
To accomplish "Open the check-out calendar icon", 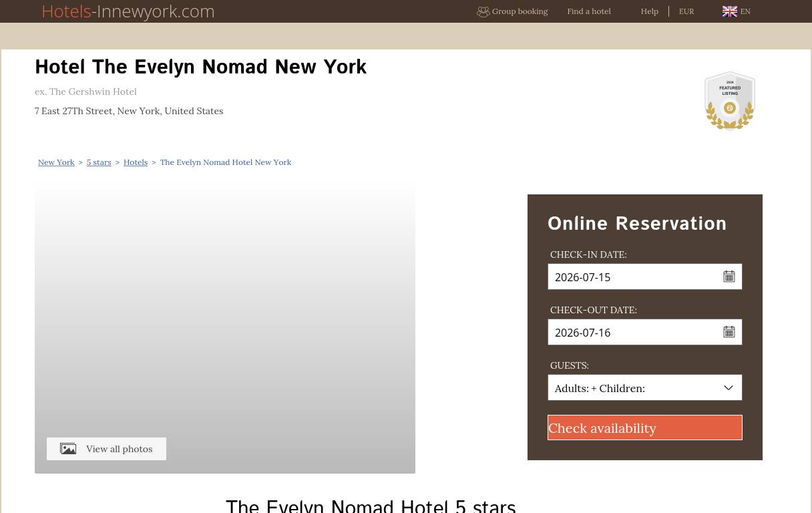I will 729,332.
